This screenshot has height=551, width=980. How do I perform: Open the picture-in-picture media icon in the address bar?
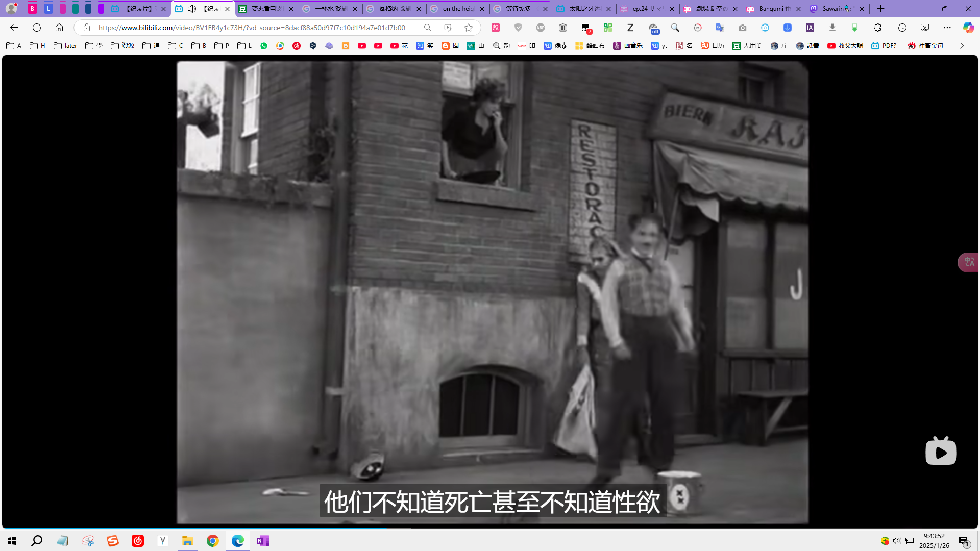[448, 28]
